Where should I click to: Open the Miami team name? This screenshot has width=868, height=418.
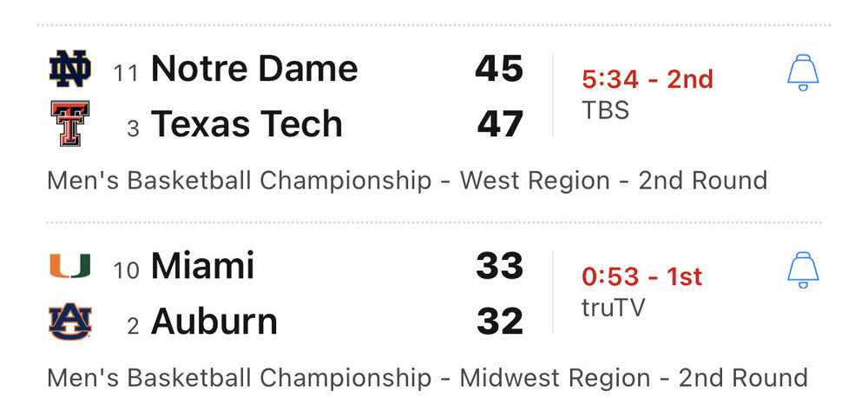[202, 266]
